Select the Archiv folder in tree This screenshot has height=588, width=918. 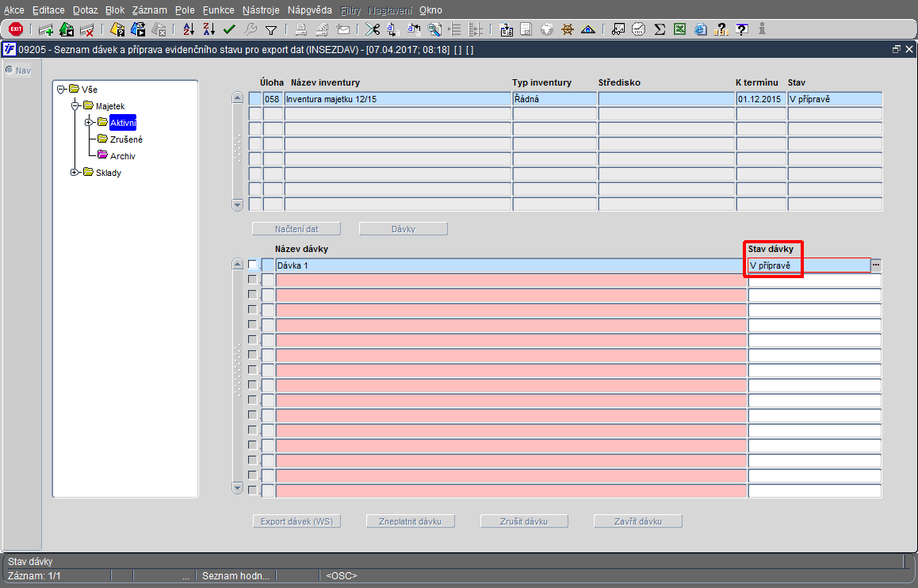[122, 155]
